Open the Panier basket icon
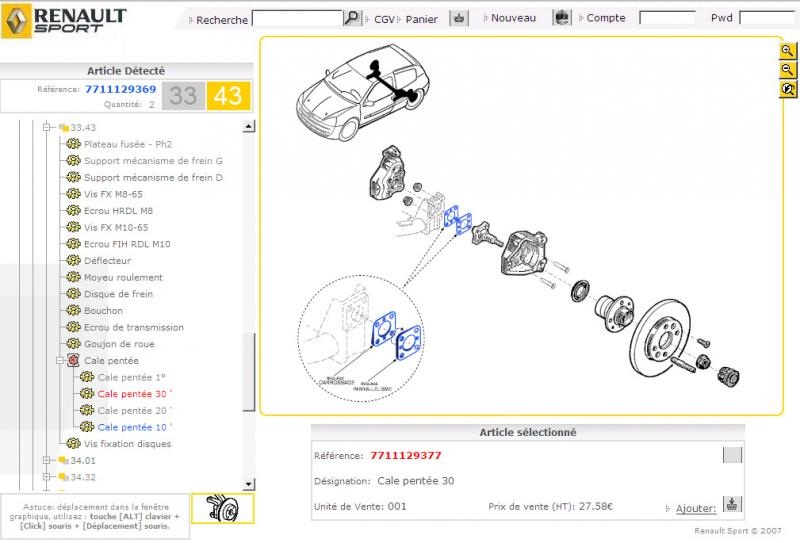The image size is (800, 543). [x=458, y=18]
